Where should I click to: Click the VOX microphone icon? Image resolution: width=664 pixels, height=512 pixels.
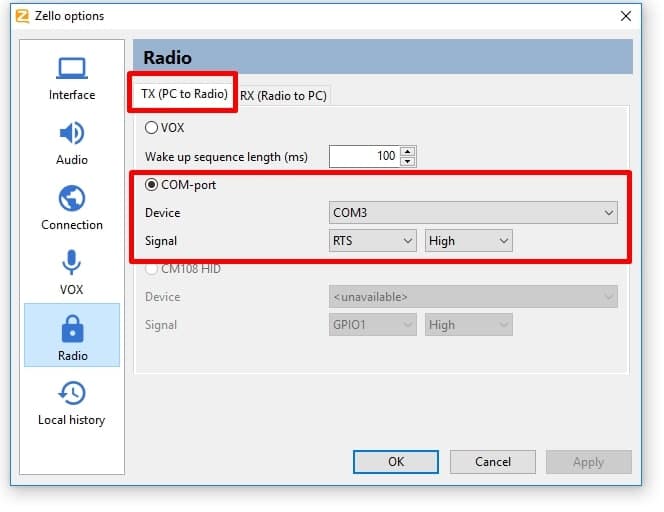click(71, 264)
